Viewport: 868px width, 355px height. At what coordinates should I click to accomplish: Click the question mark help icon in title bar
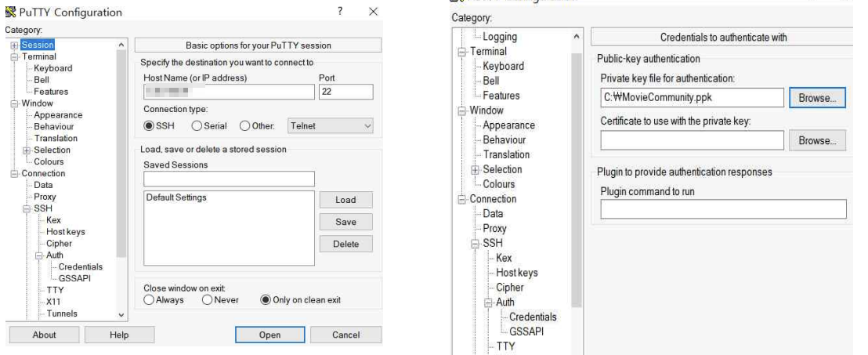(x=340, y=11)
